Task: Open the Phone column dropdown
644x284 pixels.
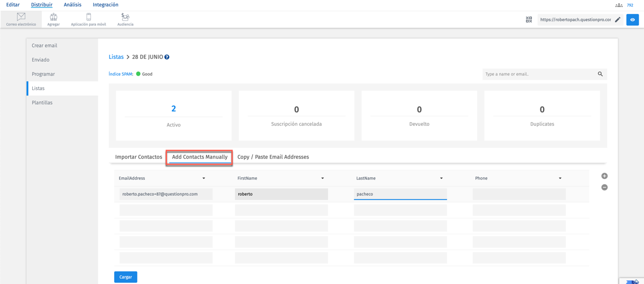Action: click(560, 178)
